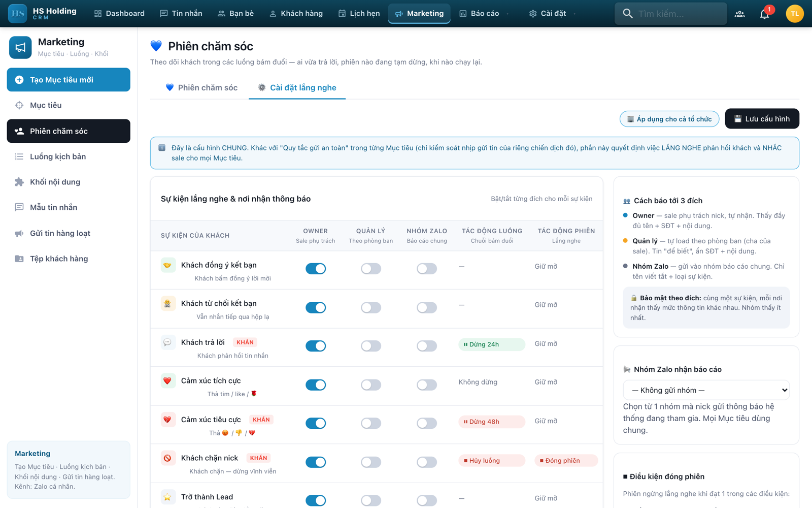Enable Quản lý toggle for Khách trả lời
Viewport: 812px width, 508px height.
point(371,346)
